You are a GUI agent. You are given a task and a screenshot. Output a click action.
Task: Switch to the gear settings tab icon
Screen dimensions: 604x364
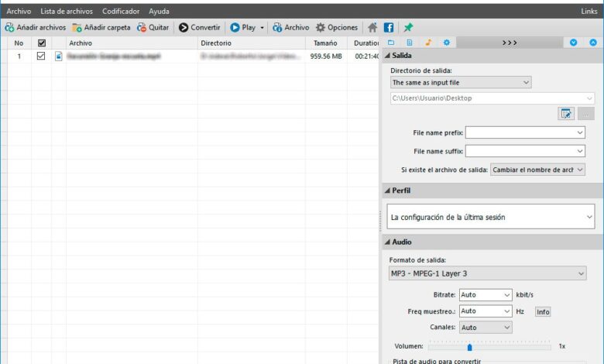[x=447, y=43]
